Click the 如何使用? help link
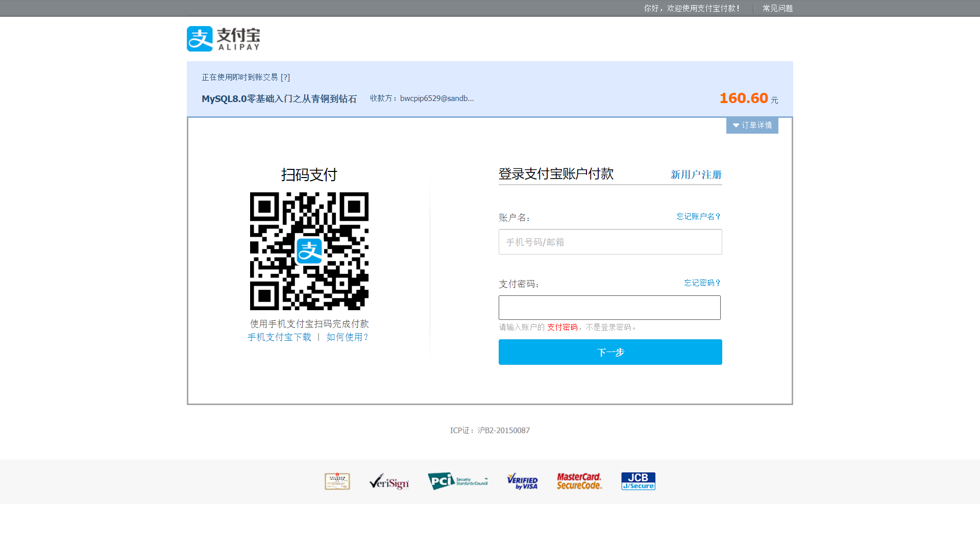The width and height of the screenshot is (980, 551). coord(347,337)
